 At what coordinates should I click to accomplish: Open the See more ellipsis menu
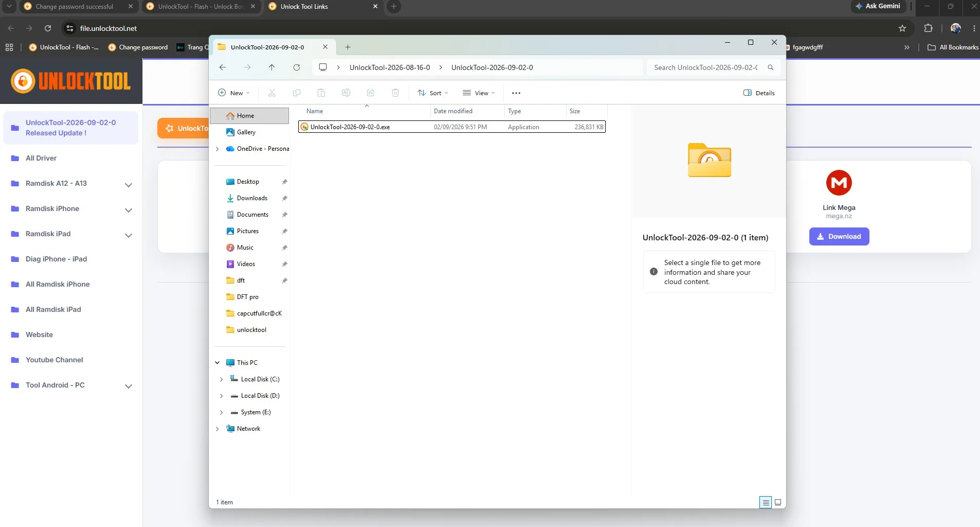(x=516, y=93)
